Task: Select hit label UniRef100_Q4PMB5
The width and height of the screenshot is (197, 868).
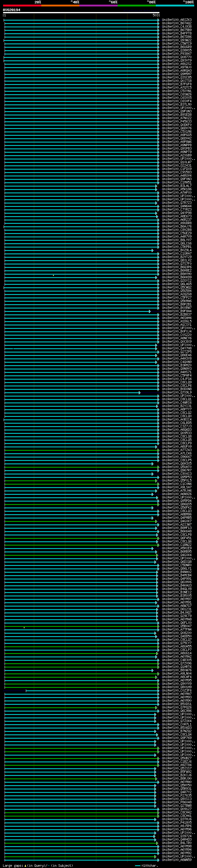Action: click(x=177, y=518)
